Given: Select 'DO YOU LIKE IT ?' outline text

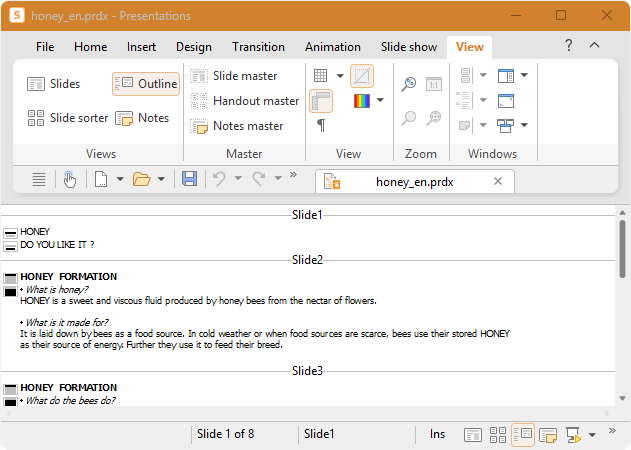Looking at the screenshot, I should coord(58,245).
